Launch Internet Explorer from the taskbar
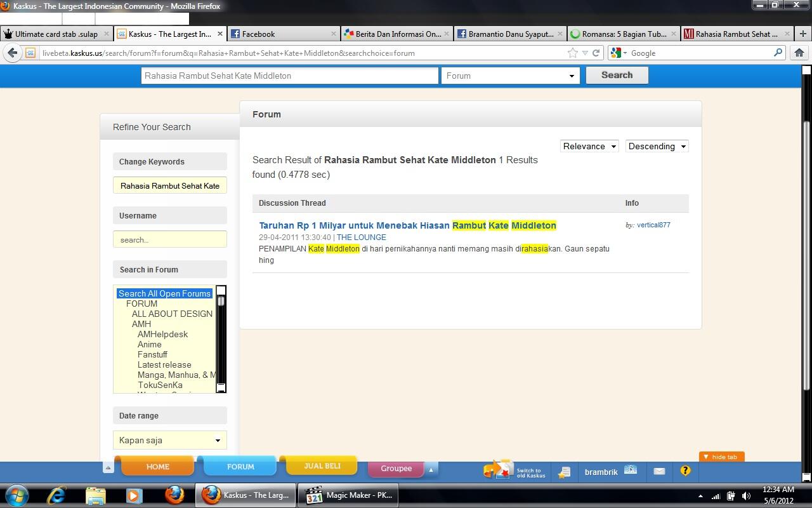Image resolution: width=812 pixels, height=508 pixels. coord(56,495)
